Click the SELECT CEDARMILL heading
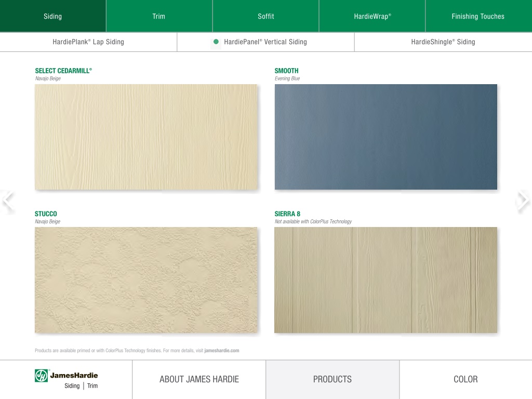The width and height of the screenshot is (532, 399). pyautogui.click(x=63, y=71)
